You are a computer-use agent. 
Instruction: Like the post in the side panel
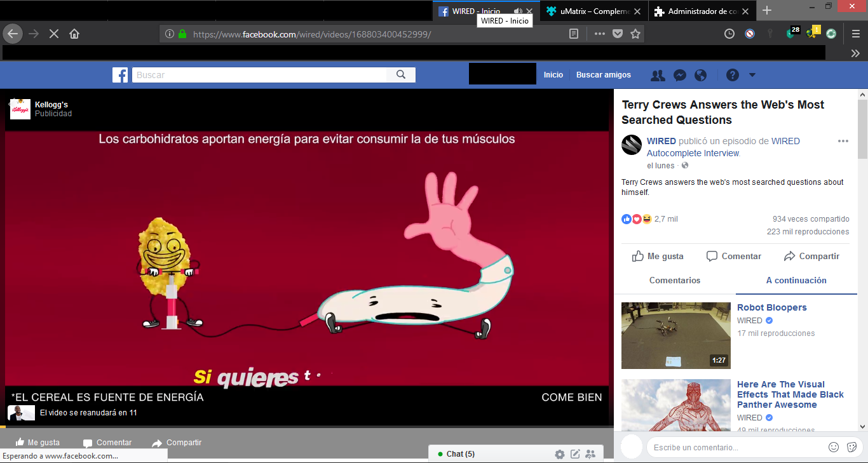tap(658, 257)
